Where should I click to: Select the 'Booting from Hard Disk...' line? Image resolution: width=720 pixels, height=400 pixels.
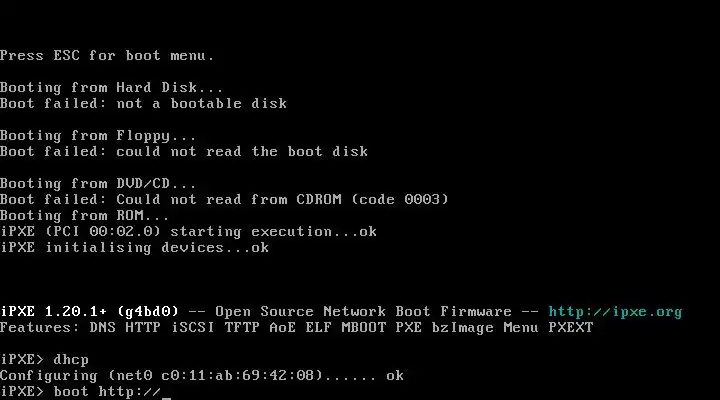[x=112, y=88]
